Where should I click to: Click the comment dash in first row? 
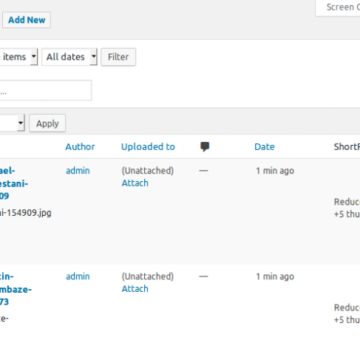pos(204,170)
